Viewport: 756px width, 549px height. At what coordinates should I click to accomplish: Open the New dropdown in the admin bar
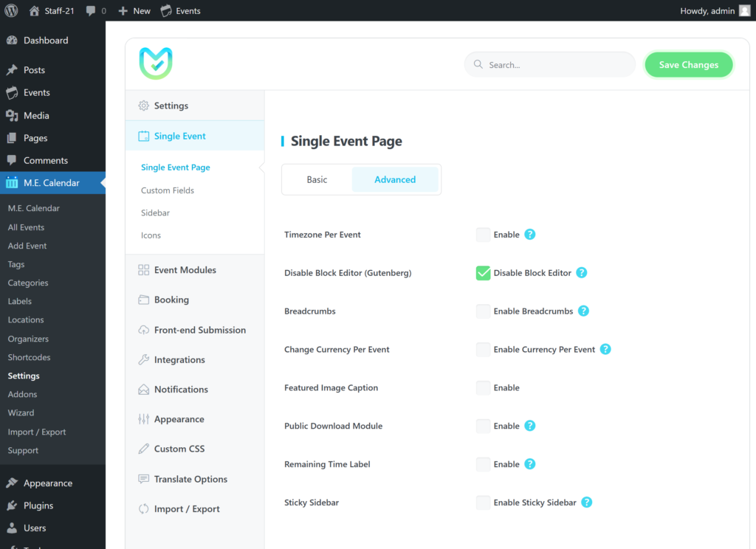134,11
